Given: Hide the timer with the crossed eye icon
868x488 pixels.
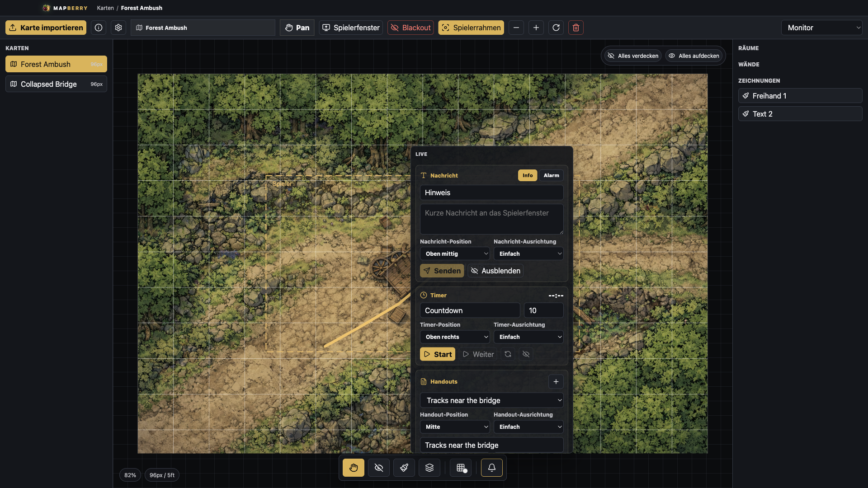Looking at the screenshot, I should coord(526,354).
